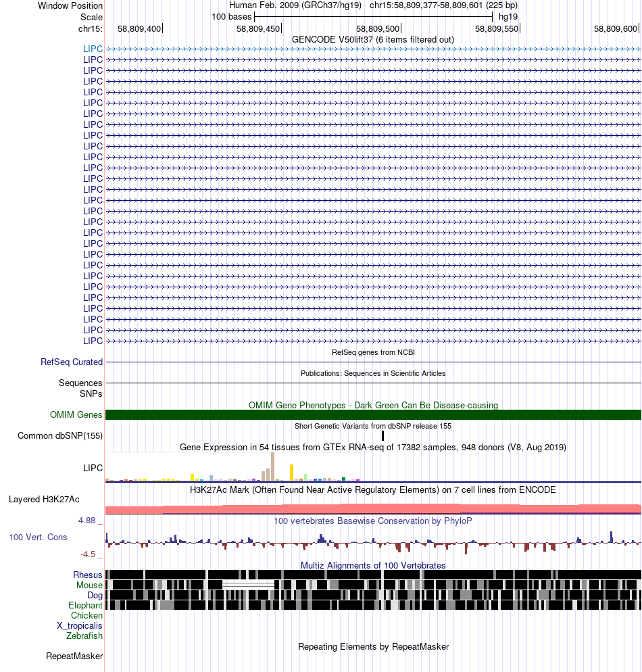Screen dimensions: 642x672
Task: Select the Dog alignment label
Action: pos(95,596)
